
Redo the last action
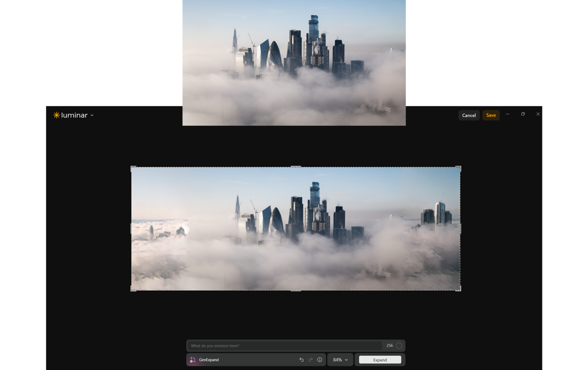click(311, 360)
